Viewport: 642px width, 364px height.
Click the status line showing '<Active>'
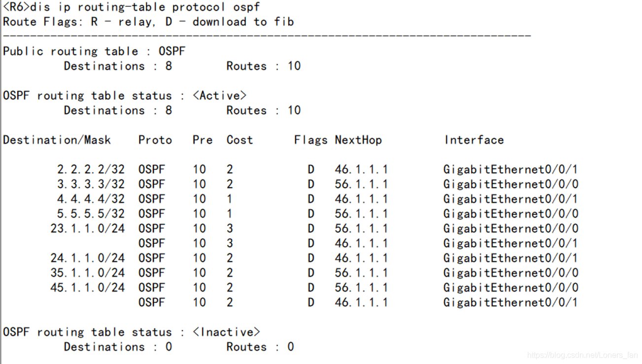coord(125,96)
